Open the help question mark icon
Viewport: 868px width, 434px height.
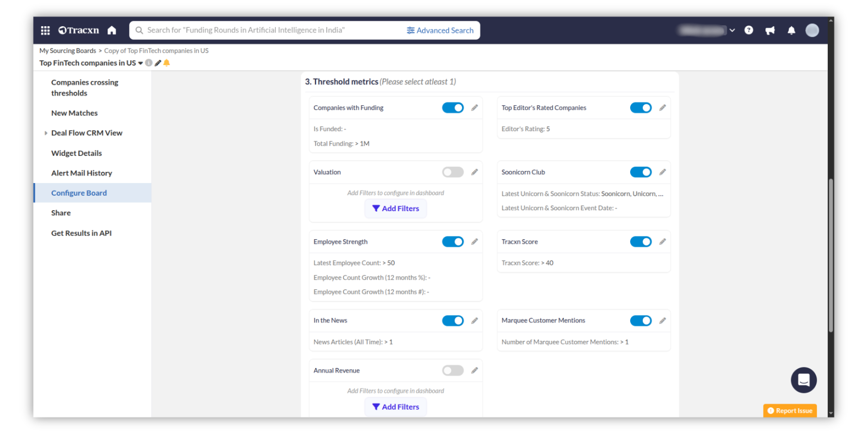pyautogui.click(x=749, y=30)
